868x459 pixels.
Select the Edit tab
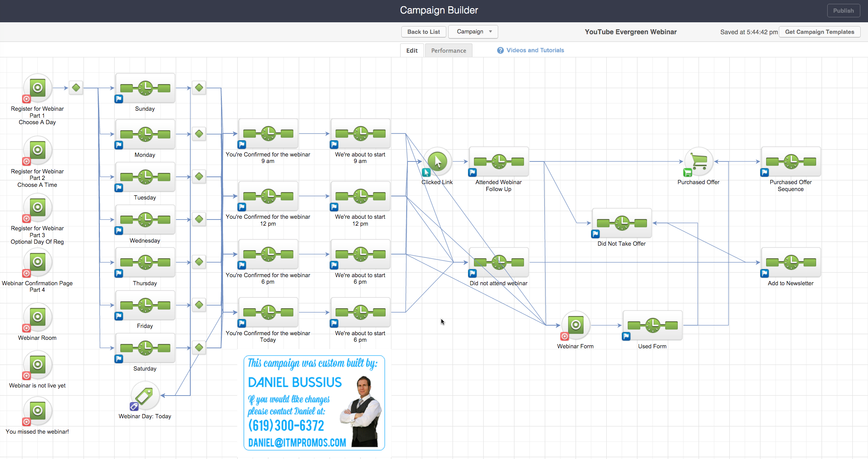(411, 50)
